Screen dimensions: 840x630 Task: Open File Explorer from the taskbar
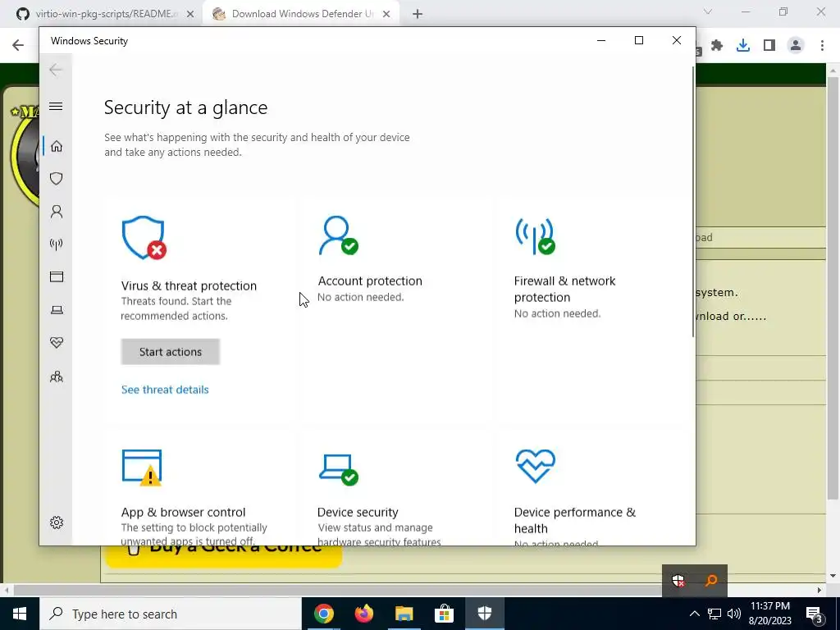click(404, 614)
